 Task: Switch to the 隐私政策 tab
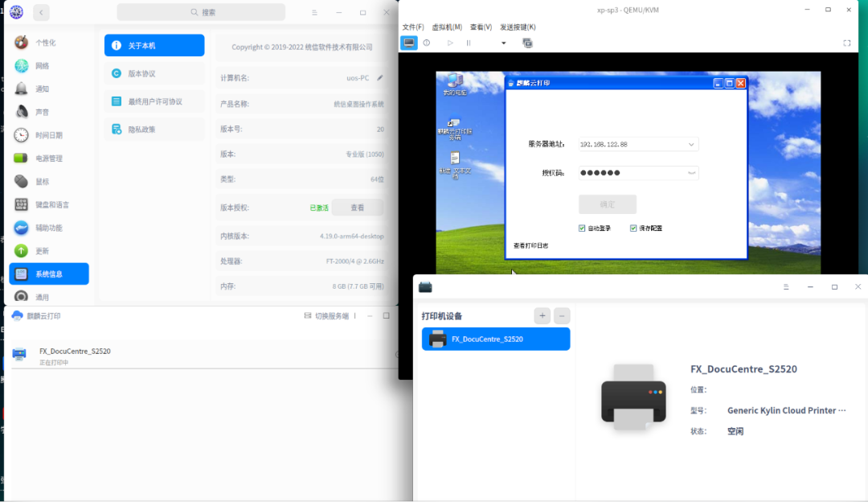click(141, 129)
